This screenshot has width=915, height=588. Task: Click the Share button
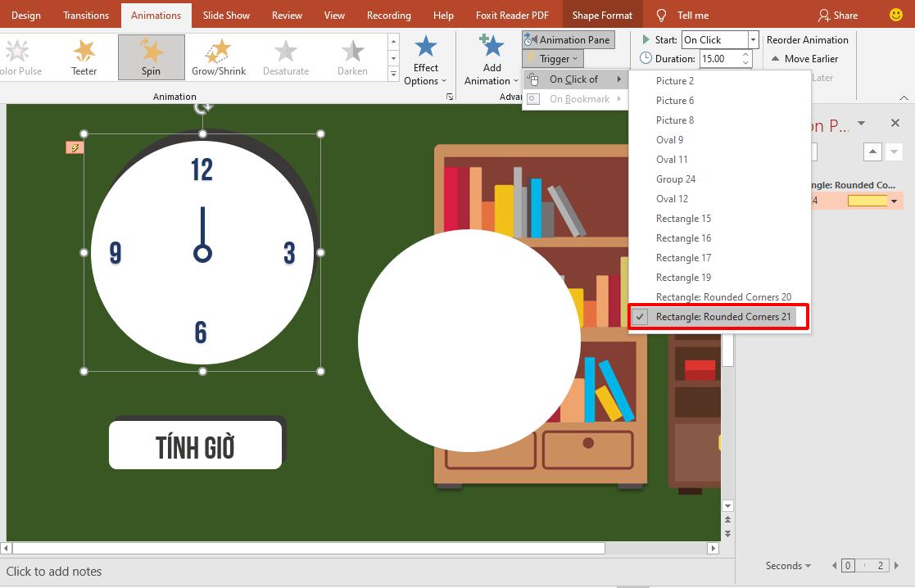838,15
